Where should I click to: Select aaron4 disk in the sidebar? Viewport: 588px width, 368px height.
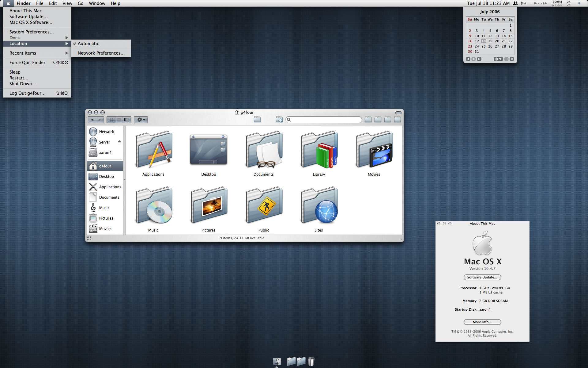[x=105, y=152]
